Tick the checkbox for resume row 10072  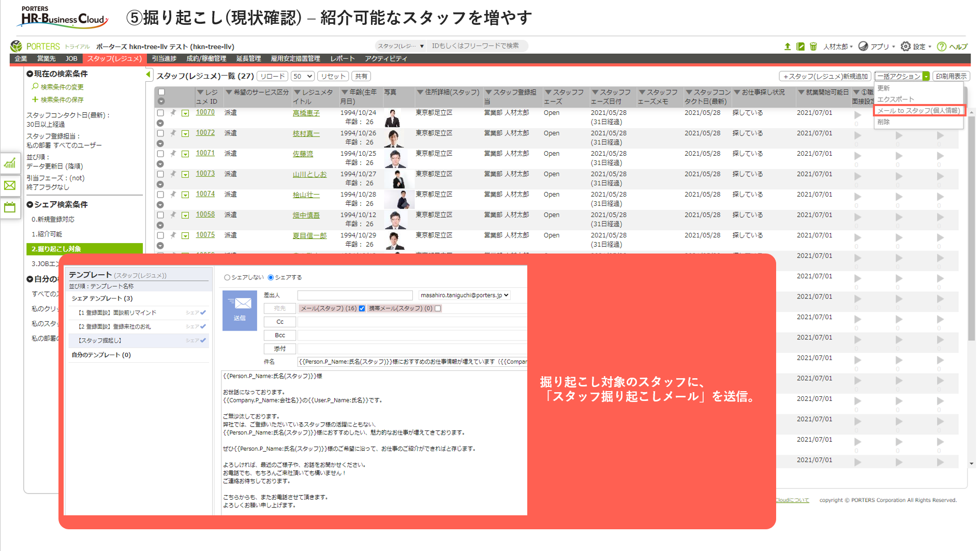click(x=160, y=133)
